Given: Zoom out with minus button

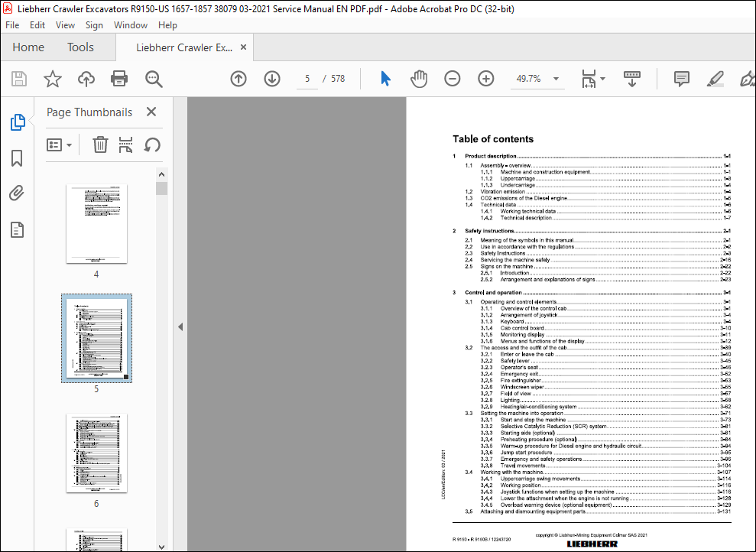Looking at the screenshot, I should 453,79.
